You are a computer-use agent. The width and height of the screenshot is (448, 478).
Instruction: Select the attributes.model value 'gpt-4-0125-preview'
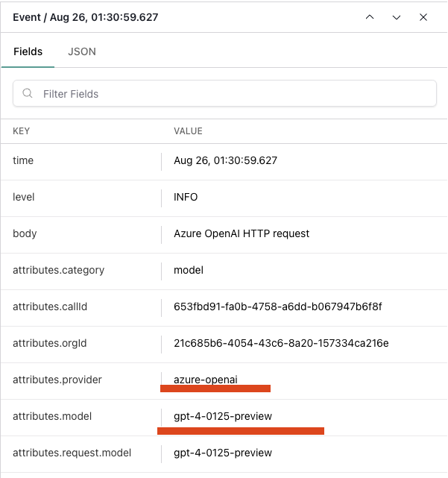(x=223, y=416)
